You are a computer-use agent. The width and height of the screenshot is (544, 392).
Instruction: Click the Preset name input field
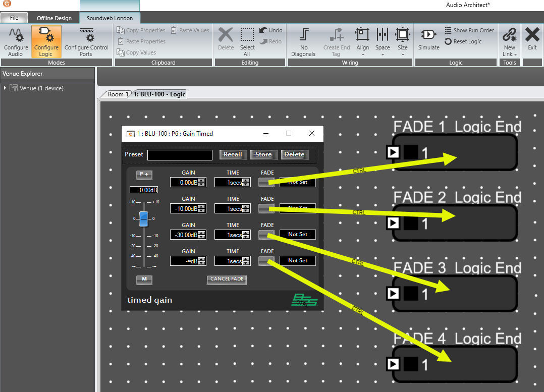coord(180,155)
